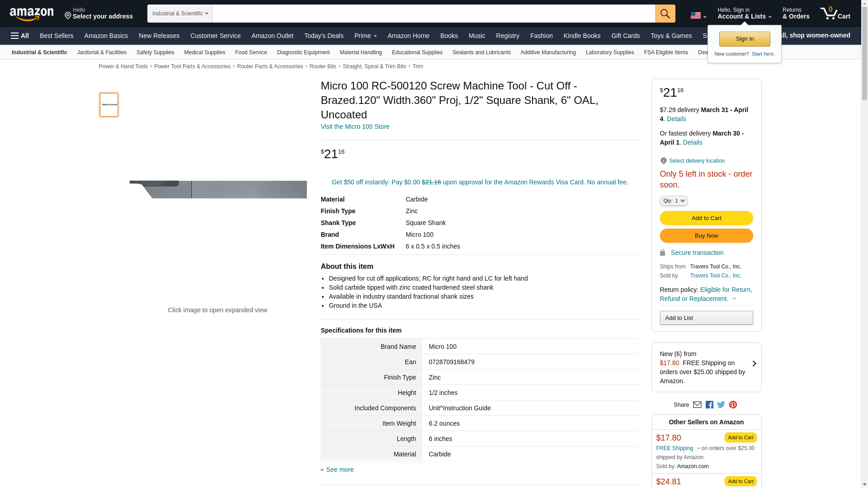Share product on Twitter icon

click(x=721, y=405)
